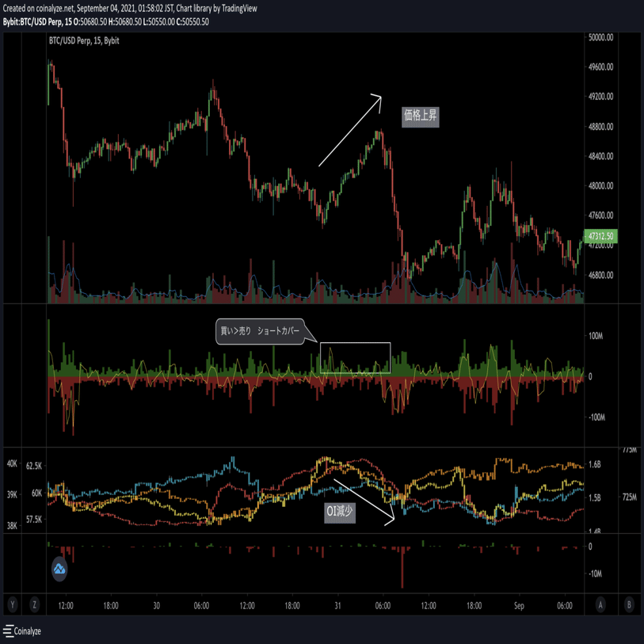Viewport: 644px width, 644px height.
Task: Click the 62.5K left scale label
Action: point(34,466)
